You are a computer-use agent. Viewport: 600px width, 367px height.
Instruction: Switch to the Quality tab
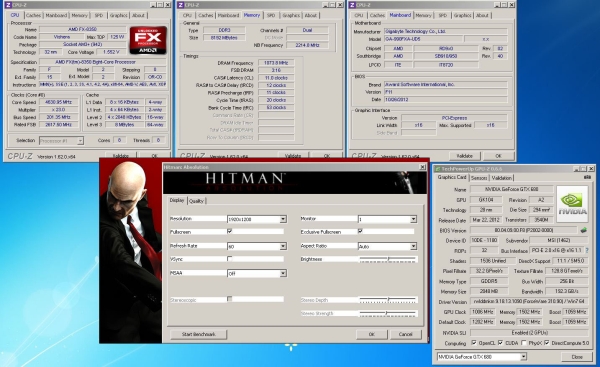(x=196, y=201)
